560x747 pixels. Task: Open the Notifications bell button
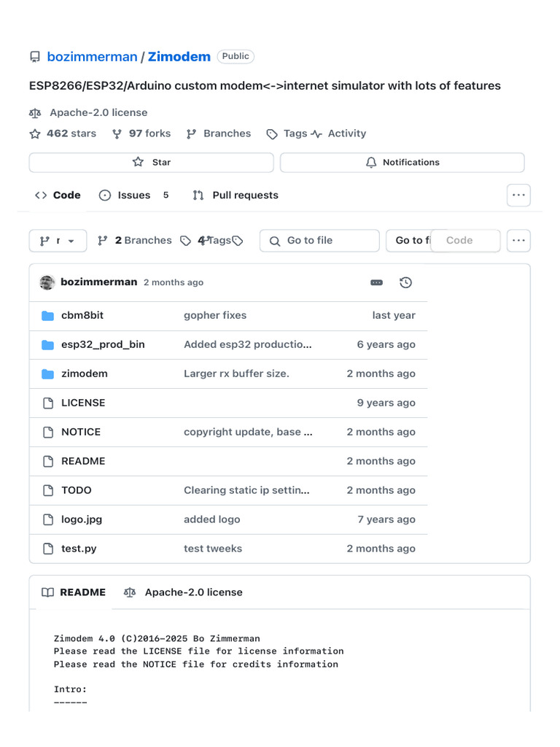coord(402,163)
